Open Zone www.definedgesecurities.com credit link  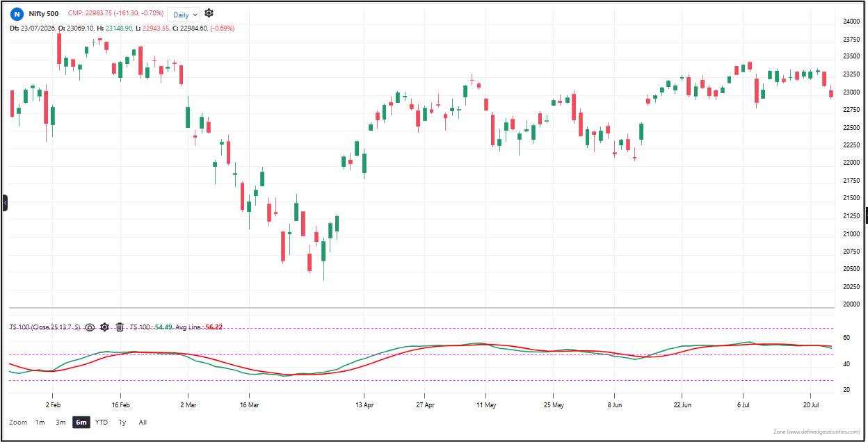click(x=817, y=432)
